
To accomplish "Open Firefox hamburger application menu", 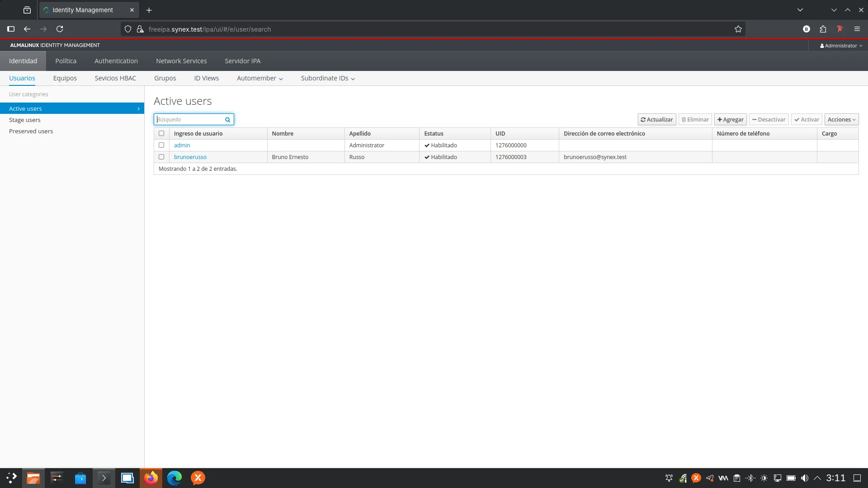I will click(x=857, y=29).
